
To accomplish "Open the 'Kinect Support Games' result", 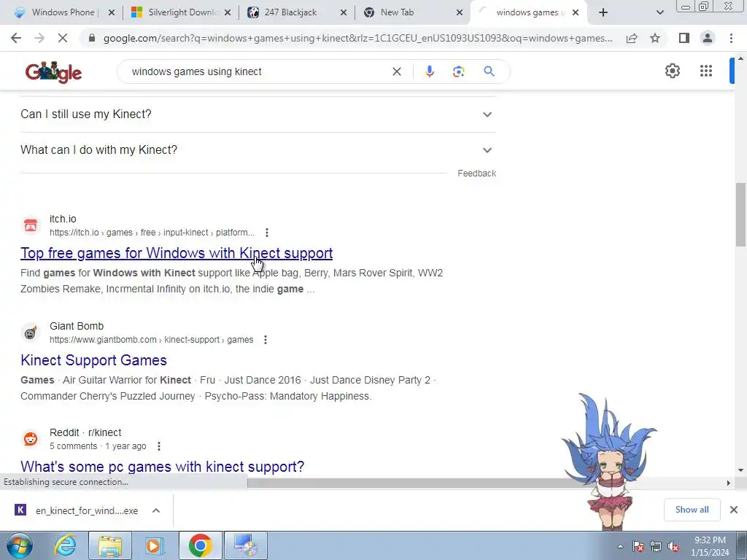I will pyautogui.click(x=93, y=360).
